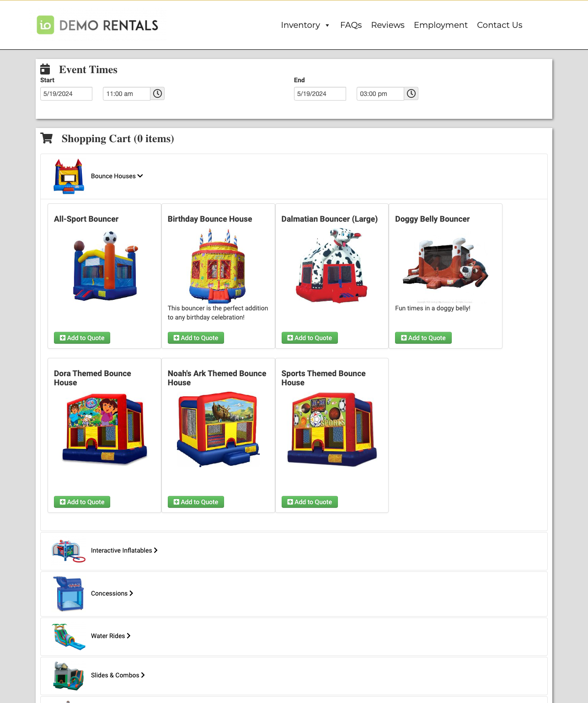Viewport: 588px width, 703px height.
Task: Click the Interactive Inflatables category icon
Action: [69, 551]
